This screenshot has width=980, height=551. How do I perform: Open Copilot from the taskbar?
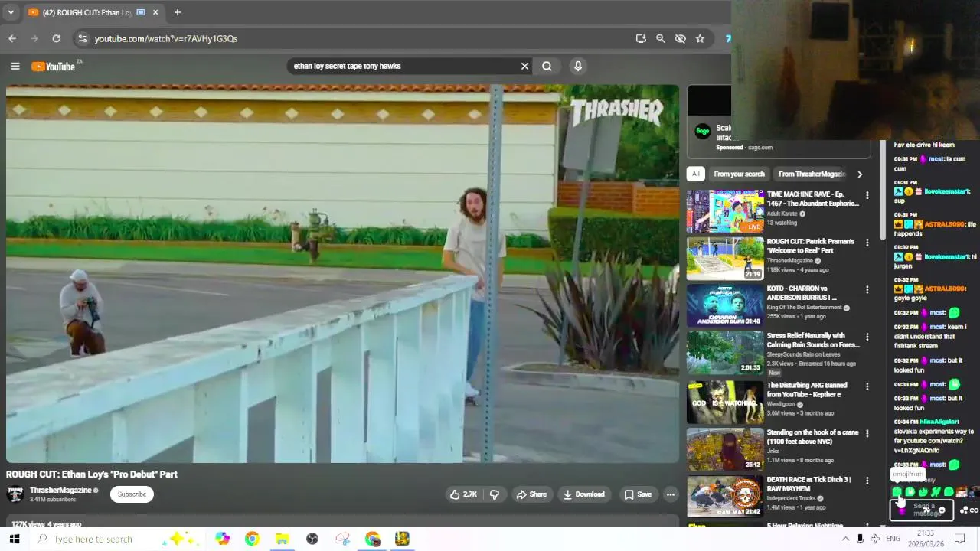tap(222, 539)
